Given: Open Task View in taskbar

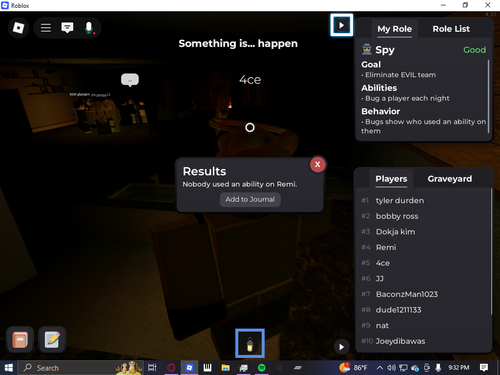Looking at the screenshot, I should (x=152, y=368).
